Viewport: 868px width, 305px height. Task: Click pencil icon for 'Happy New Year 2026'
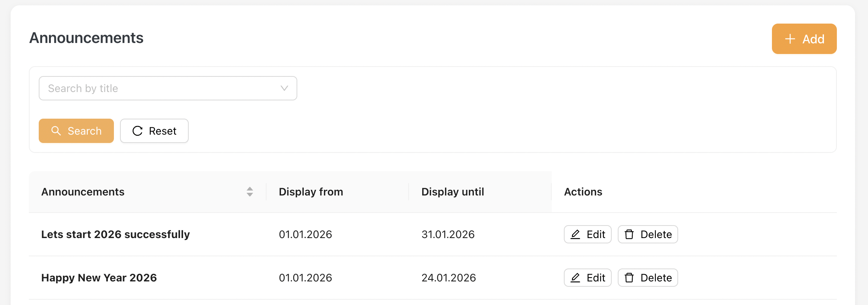click(576, 278)
